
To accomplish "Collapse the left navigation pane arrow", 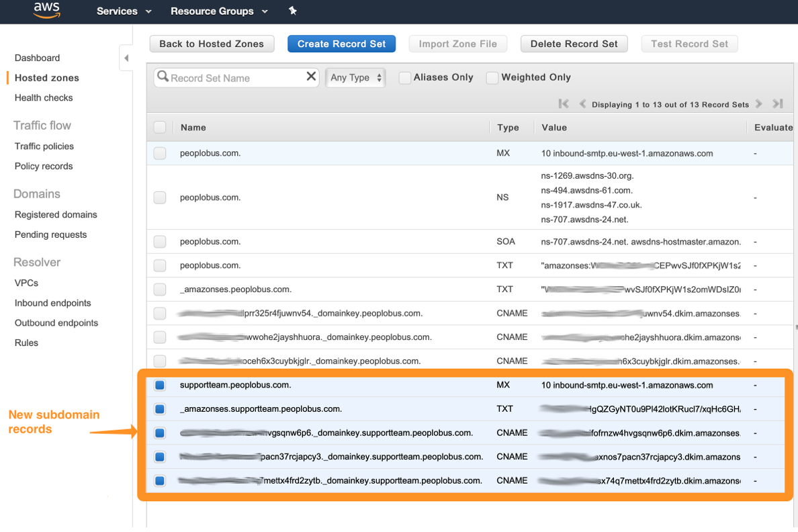I will (x=126, y=58).
